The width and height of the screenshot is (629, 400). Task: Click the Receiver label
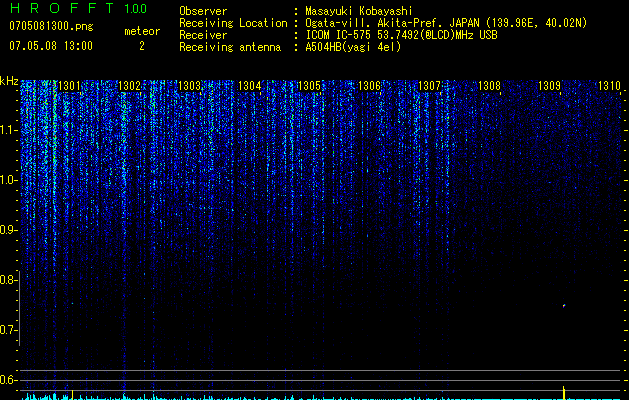(203, 35)
